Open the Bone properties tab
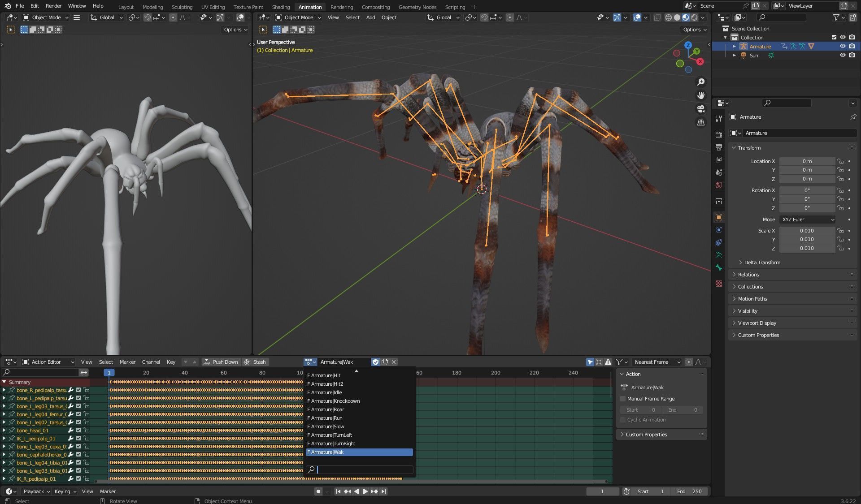 tap(719, 267)
